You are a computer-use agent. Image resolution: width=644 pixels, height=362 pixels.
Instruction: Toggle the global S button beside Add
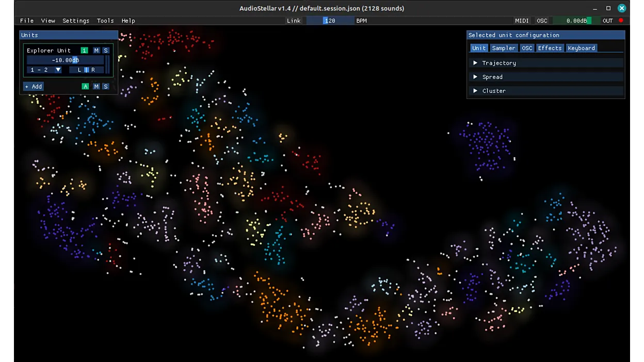coord(106,87)
